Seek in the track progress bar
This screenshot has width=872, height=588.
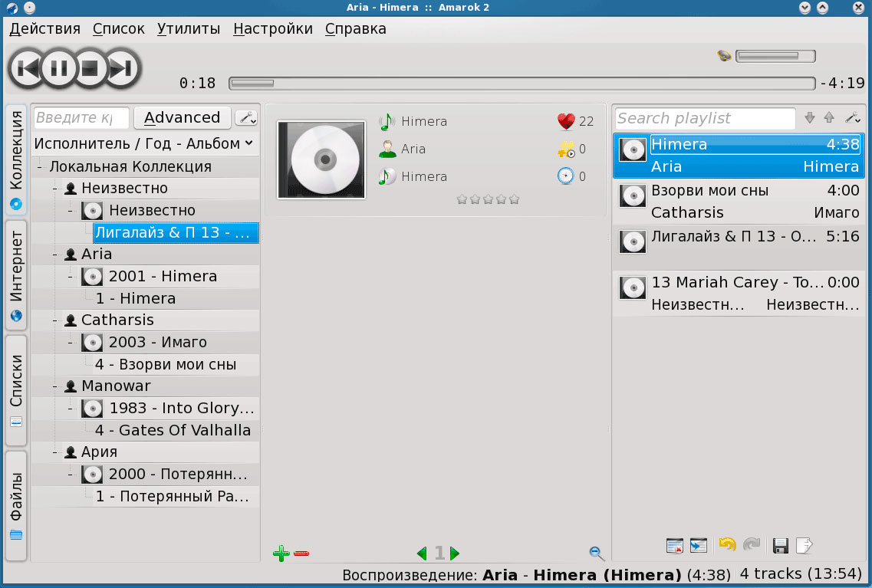coord(522,84)
